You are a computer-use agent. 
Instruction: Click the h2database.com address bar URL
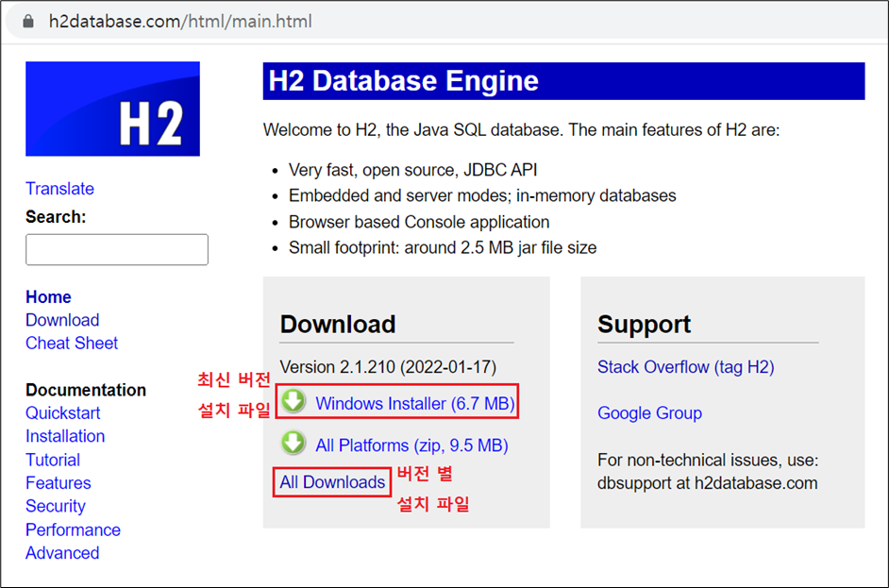pos(180,22)
